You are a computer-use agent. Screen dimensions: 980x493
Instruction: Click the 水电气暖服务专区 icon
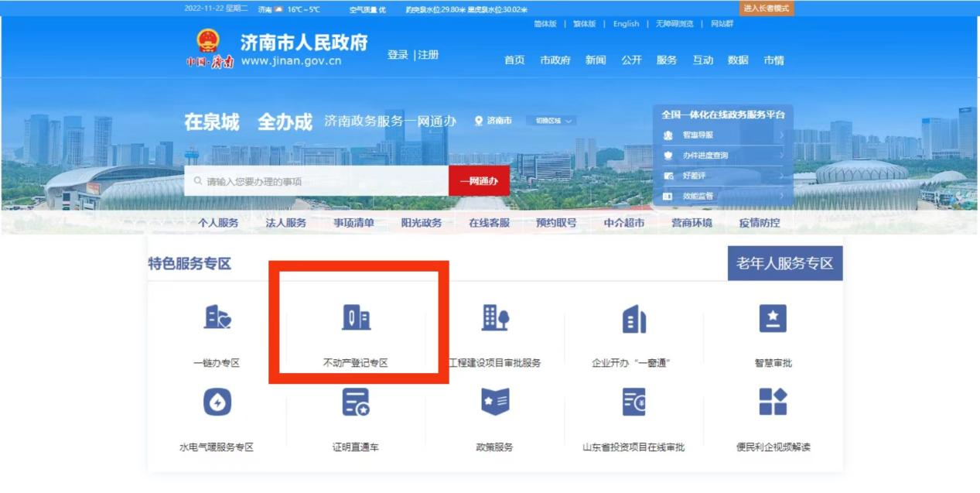tap(217, 402)
